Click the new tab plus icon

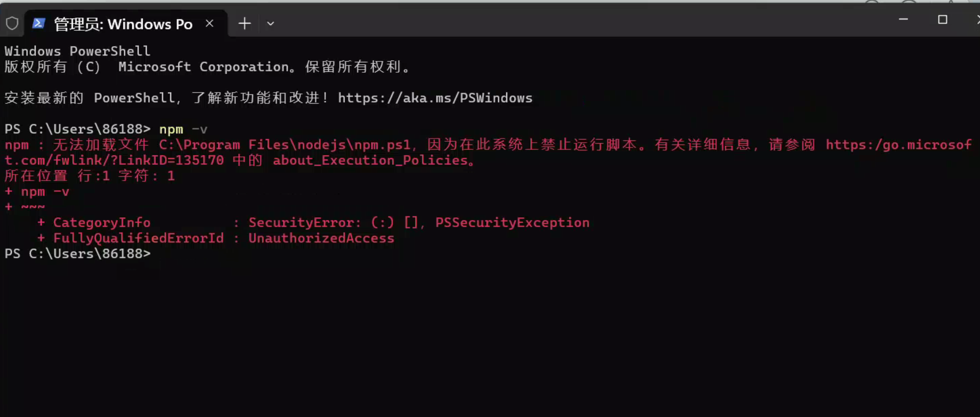(244, 23)
